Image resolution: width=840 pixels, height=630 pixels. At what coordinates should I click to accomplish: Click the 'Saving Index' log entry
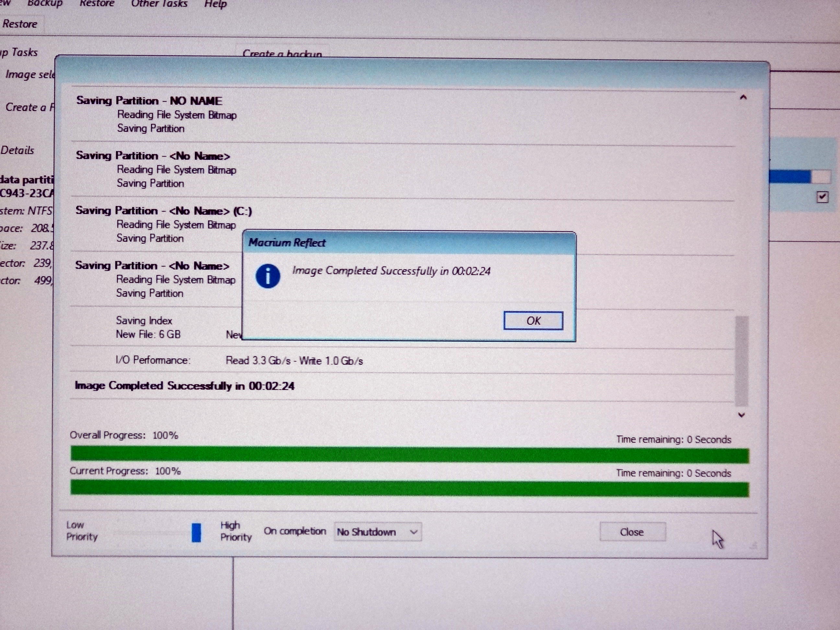point(144,321)
